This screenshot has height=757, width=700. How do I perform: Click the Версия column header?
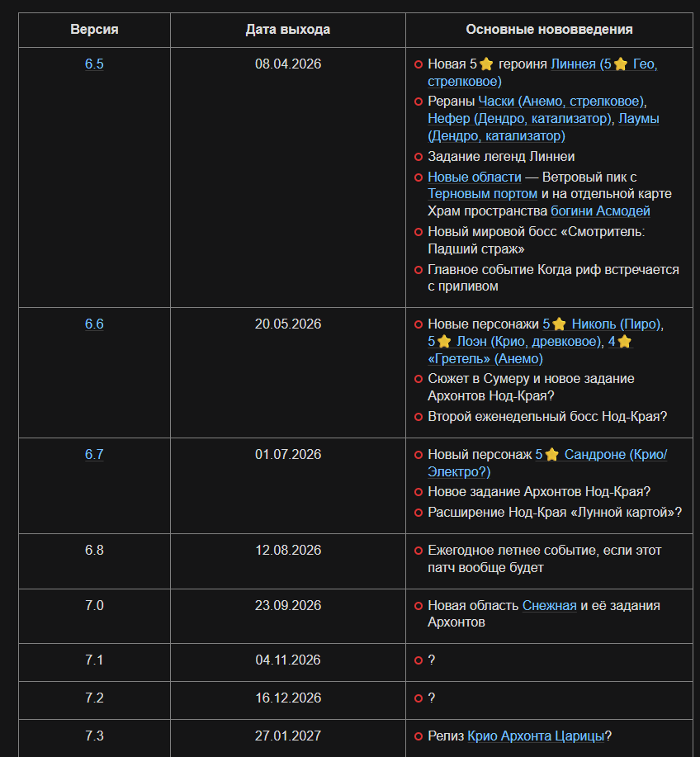point(94,30)
